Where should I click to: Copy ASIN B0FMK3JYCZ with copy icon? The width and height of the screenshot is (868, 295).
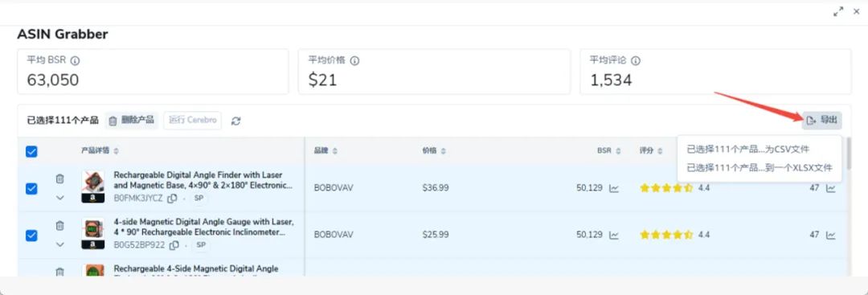(173, 199)
